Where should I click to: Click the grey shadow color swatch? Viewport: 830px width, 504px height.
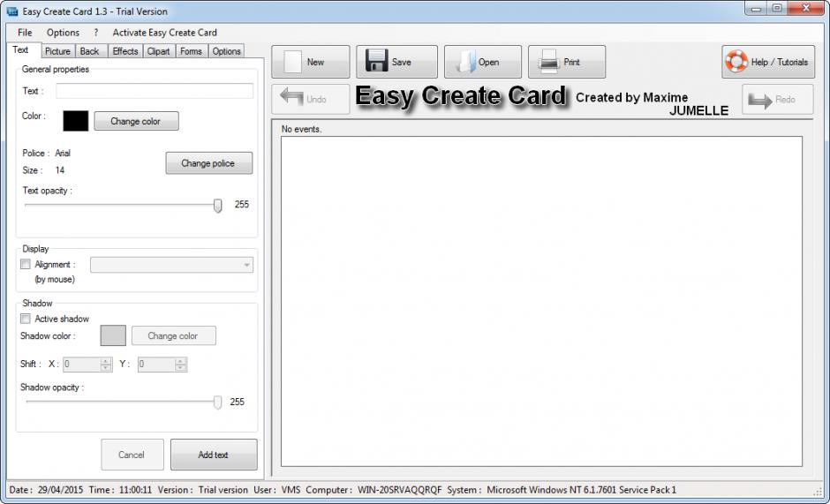(113, 335)
